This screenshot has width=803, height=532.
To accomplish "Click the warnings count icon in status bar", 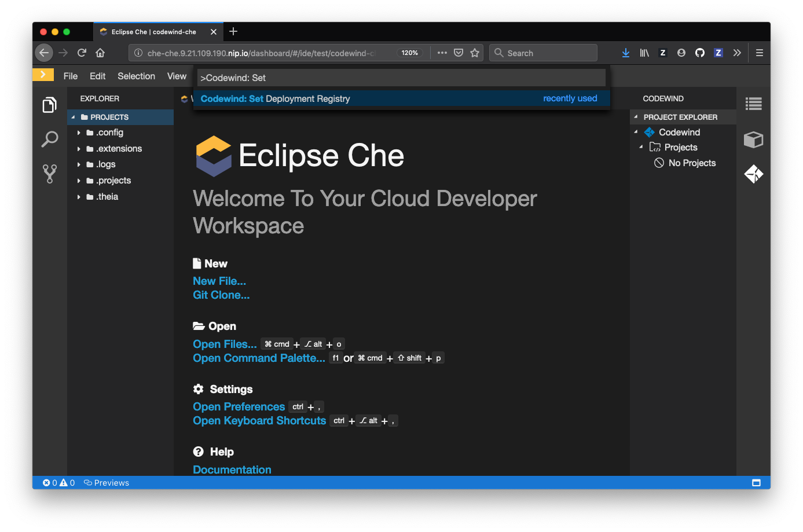I will [64, 483].
